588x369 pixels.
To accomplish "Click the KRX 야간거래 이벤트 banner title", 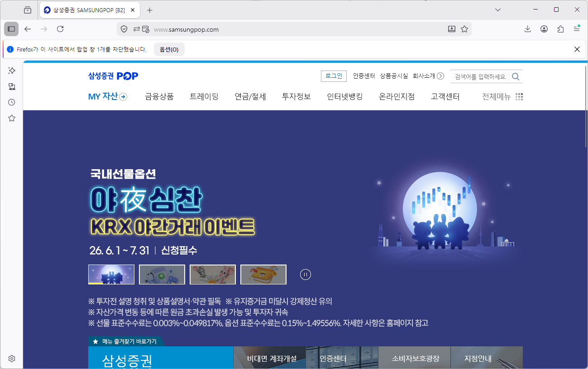I will click(x=172, y=227).
